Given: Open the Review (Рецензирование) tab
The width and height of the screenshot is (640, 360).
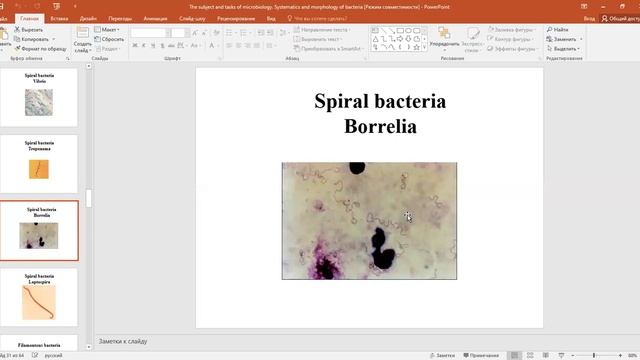Looking at the screenshot, I should [236, 18].
